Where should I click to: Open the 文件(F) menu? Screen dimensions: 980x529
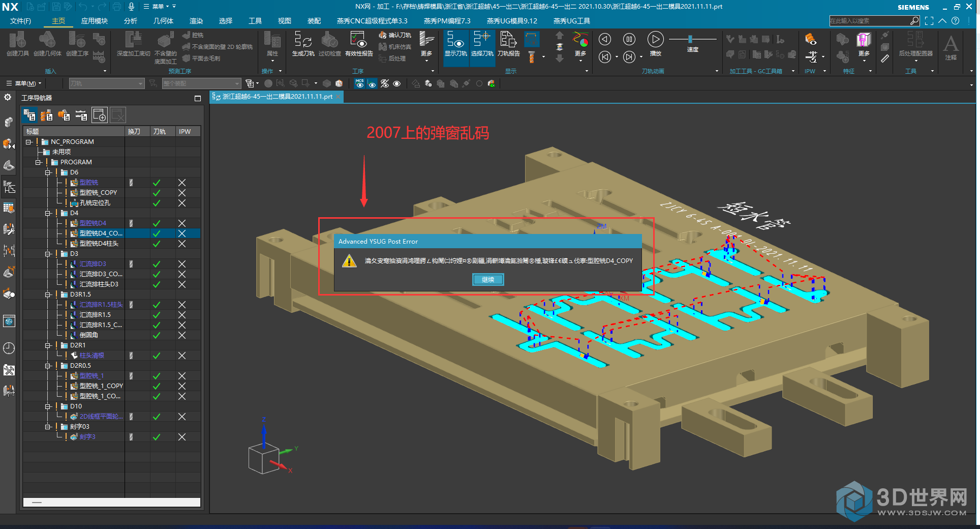pyautogui.click(x=20, y=21)
